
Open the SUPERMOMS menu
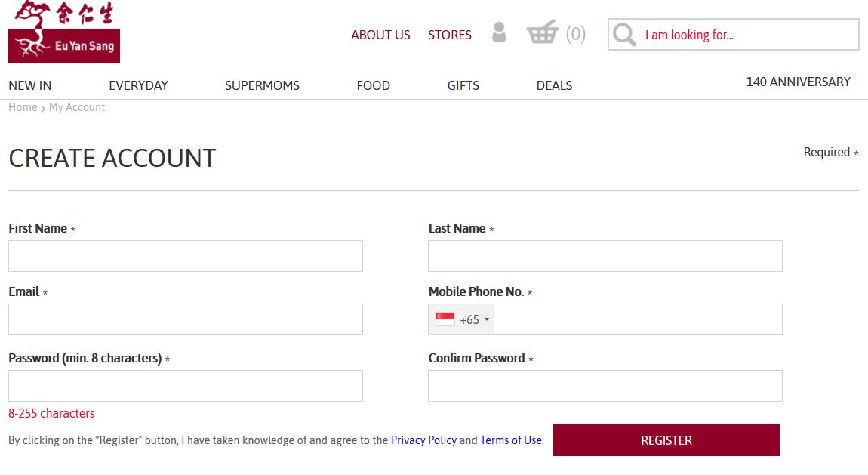point(262,85)
